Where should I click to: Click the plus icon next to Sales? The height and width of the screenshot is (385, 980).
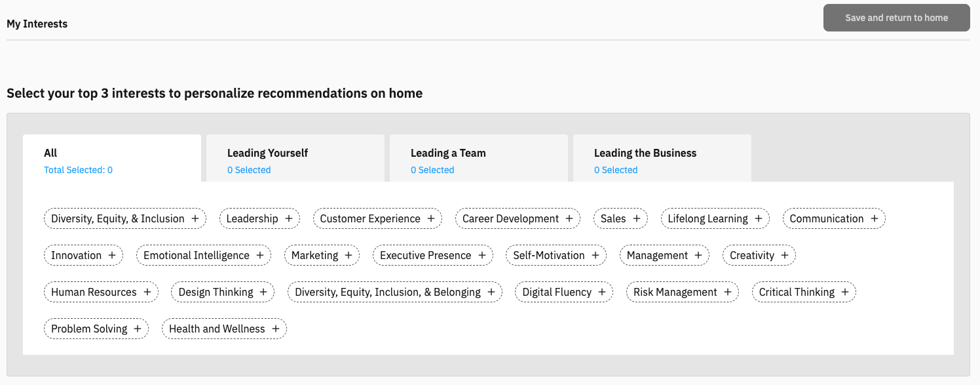(x=637, y=218)
